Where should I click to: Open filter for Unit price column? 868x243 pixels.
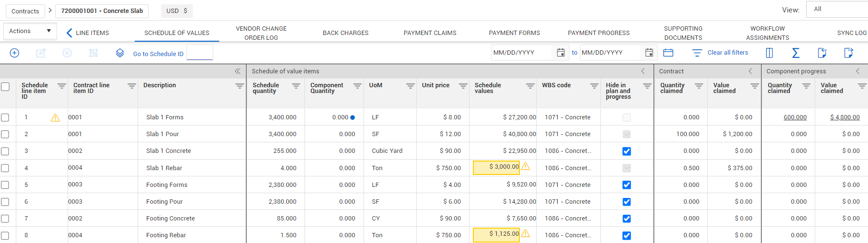(x=463, y=86)
